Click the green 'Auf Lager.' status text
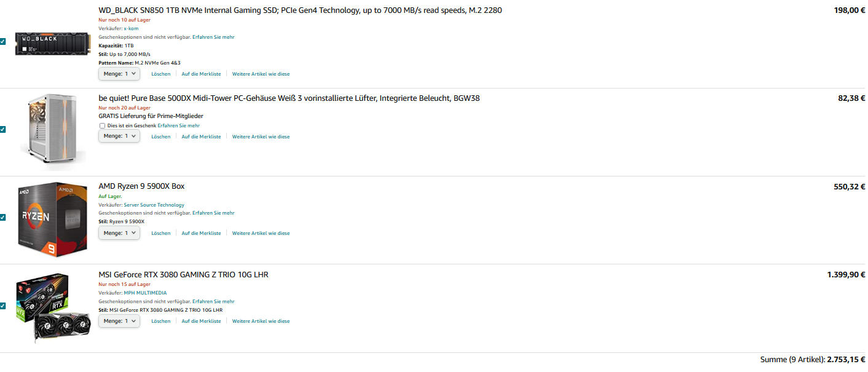868x372 pixels. tap(110, 196)
